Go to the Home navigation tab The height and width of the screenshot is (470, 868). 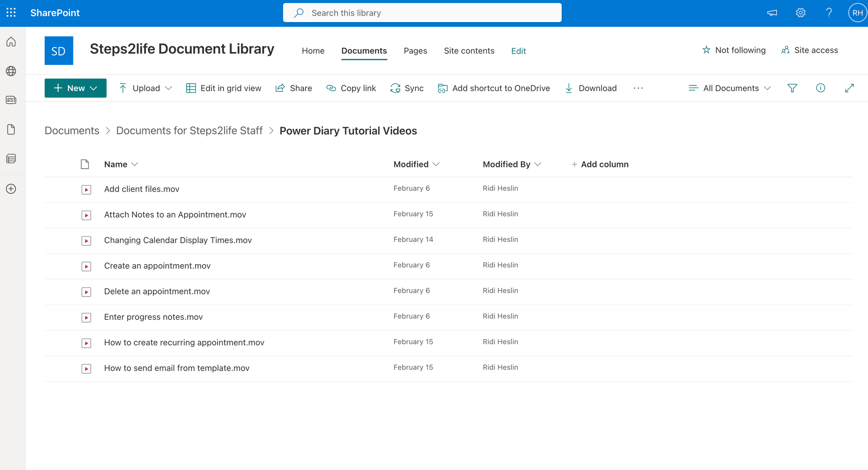coord(313,51)
